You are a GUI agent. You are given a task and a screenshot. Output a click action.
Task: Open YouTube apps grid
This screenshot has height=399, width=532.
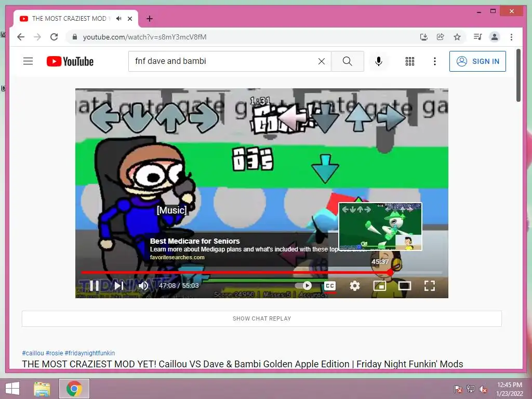(x=410, y=61)
